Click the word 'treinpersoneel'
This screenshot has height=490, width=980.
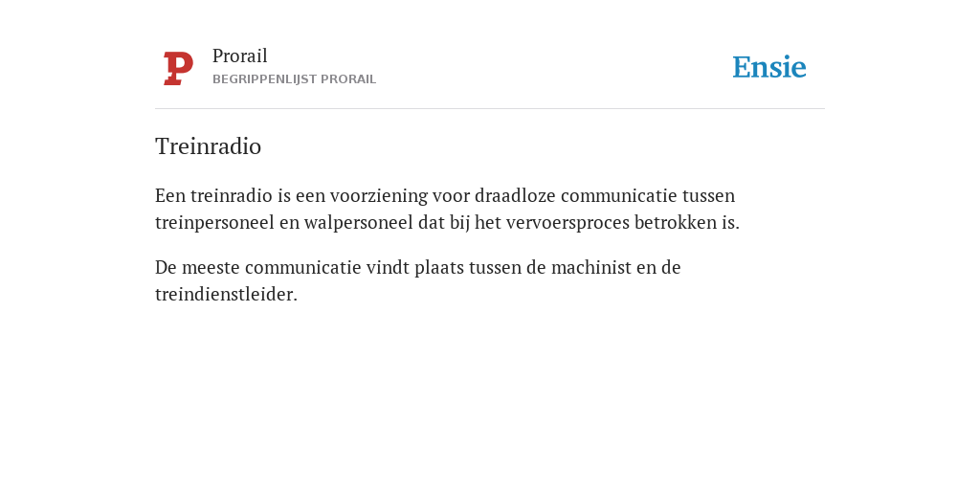[214, 222]
